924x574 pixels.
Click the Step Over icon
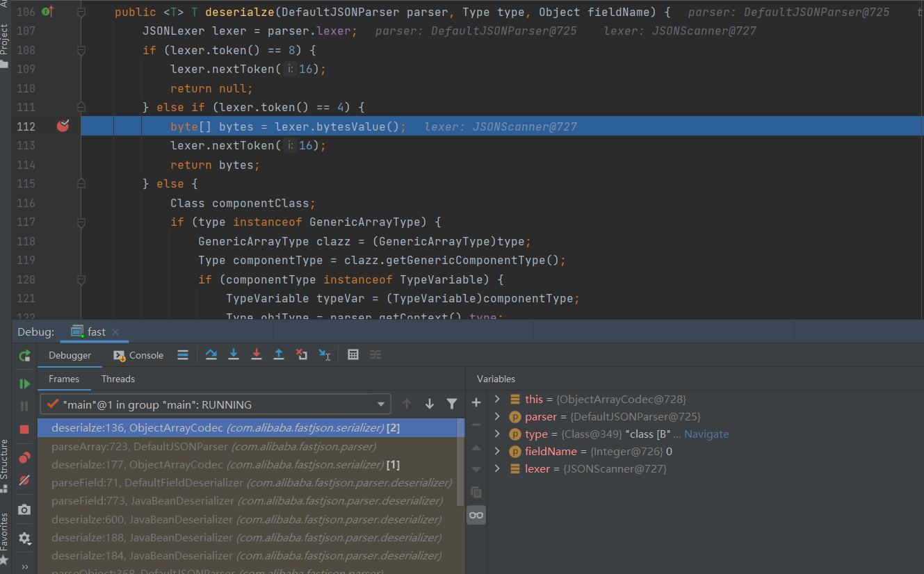pos(211,354)
